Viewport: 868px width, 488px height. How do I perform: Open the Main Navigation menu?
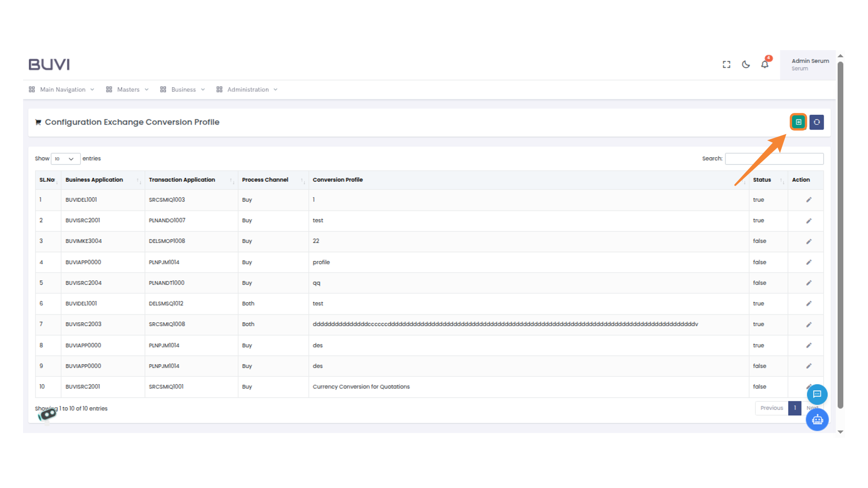(62, 89)
